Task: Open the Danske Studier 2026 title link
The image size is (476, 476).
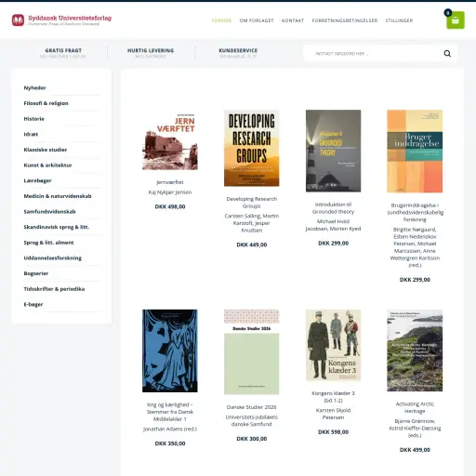Action: (x=251, y=407)
